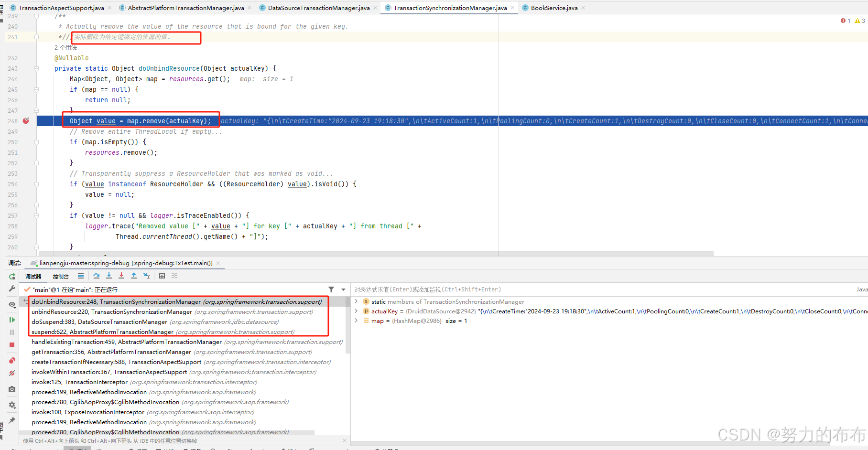The image size is (868, 450).
Task: View all breakpoints
Action: 12,361
